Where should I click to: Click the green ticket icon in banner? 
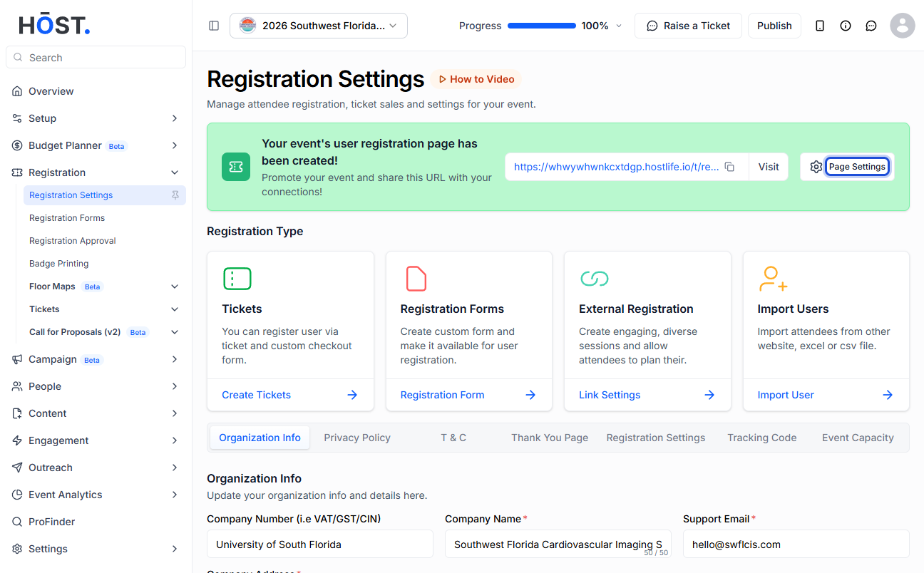(x=236, y=167)
